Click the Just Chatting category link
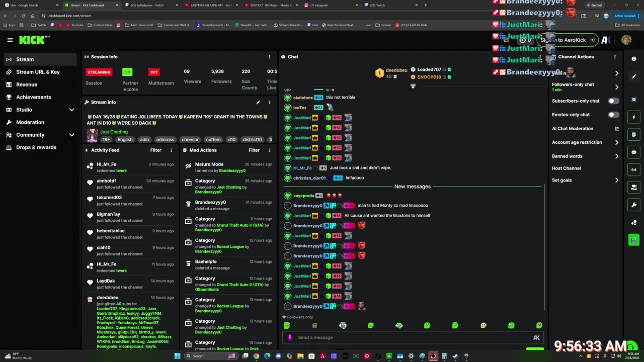 (x=114, y=132)
